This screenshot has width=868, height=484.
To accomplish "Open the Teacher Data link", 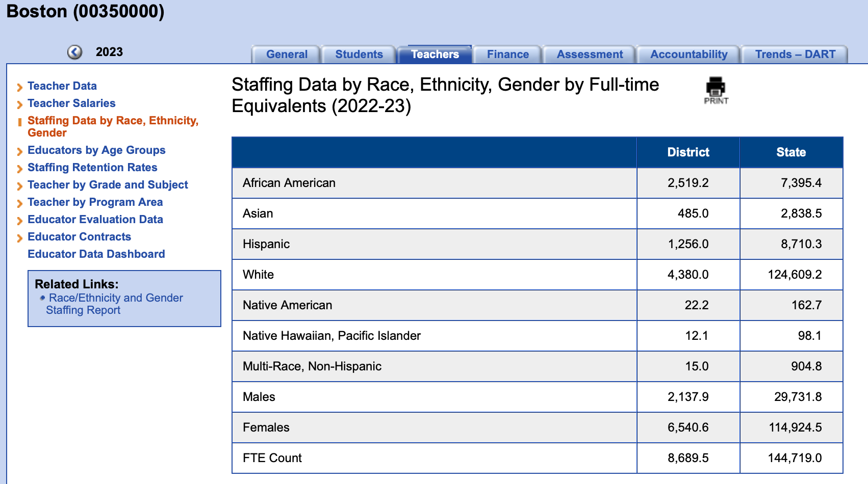I will pos(62,86).
